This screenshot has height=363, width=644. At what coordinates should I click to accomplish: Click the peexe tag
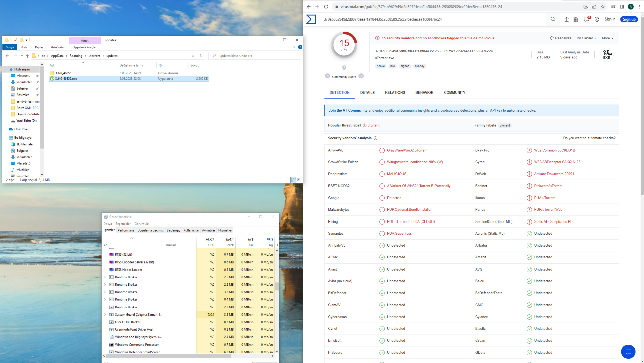tap(381, 66)
